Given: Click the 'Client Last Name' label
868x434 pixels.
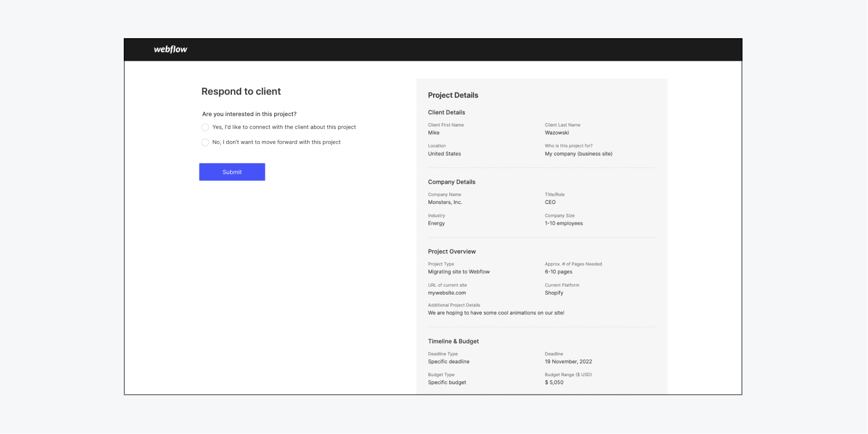Looking at the screenshot, I should (x=563, y=125).
